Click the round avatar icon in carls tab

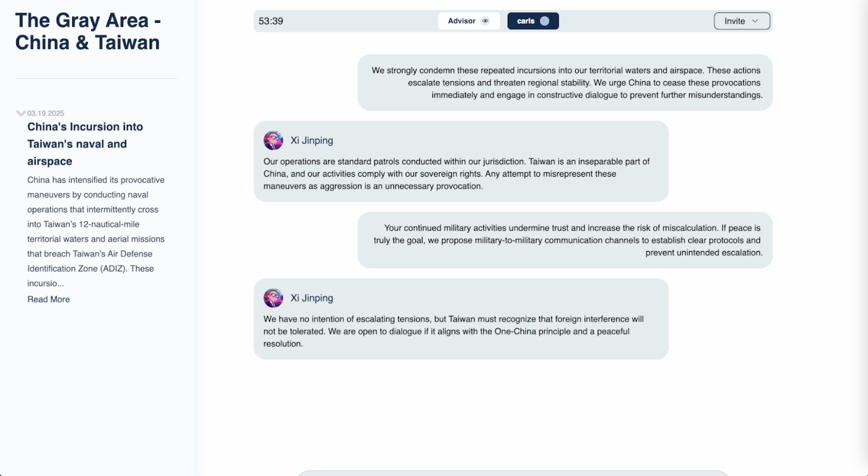point(545,21)
